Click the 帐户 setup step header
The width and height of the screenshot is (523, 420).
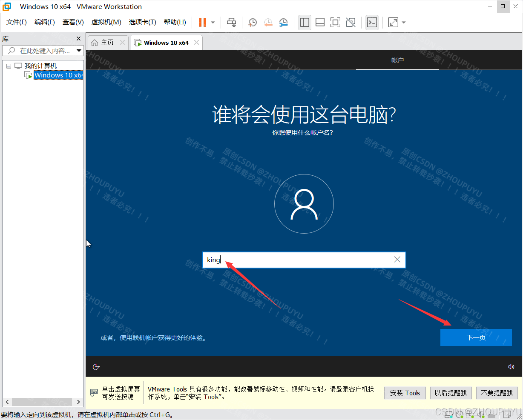(x=397, y=60)
